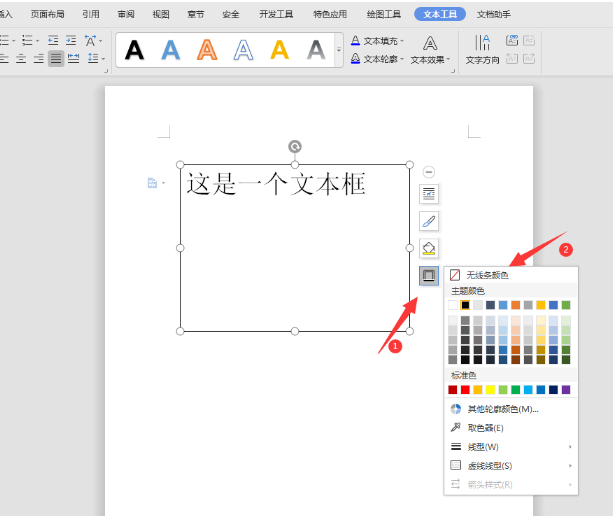The width and height of the screenshot is (613, 516).
Task: Click the text wrapping layout floating button
Action: 429,194
